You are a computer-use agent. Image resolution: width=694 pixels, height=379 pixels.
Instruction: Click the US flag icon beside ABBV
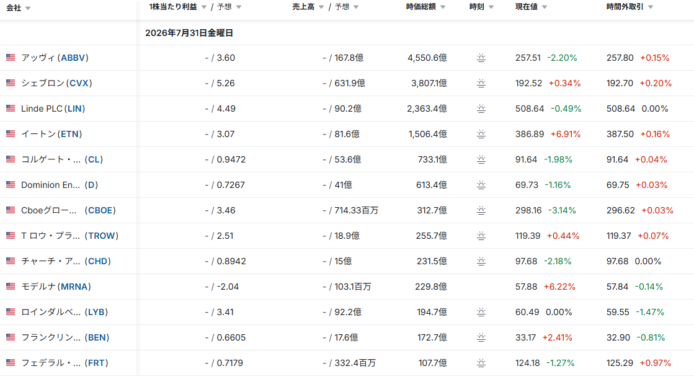point(11,58)
